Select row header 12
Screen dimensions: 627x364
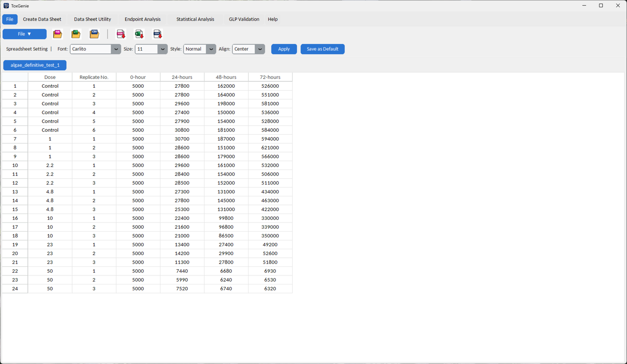pyautogui.click(x=15, y=183)
